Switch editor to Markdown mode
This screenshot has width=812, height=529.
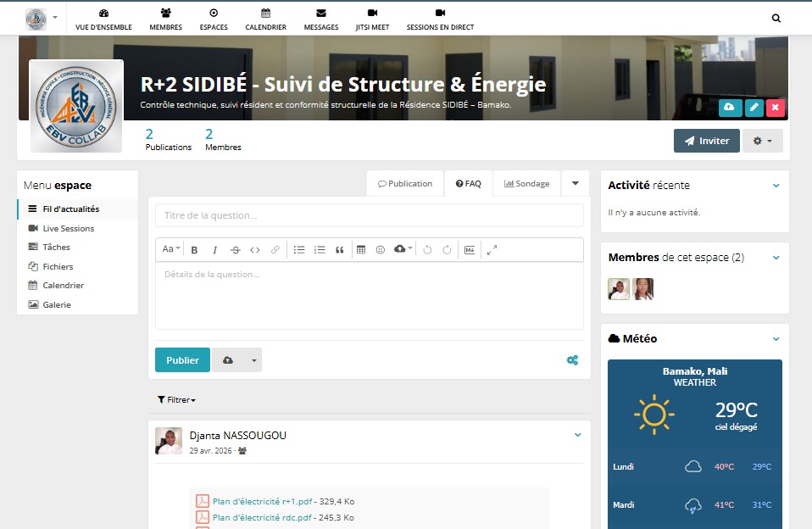(470, 250)
